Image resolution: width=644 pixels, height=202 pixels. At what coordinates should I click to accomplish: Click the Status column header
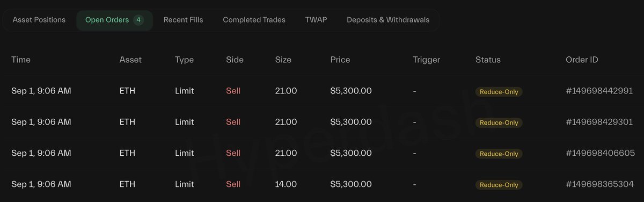coord(488,60)
